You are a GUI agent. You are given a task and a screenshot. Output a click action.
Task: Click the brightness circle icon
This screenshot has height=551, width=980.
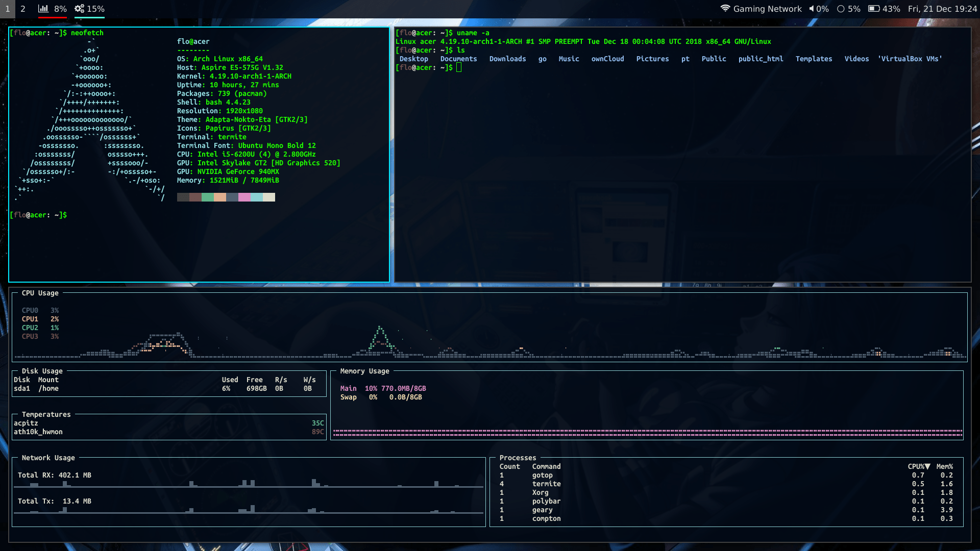coord(841,9)
